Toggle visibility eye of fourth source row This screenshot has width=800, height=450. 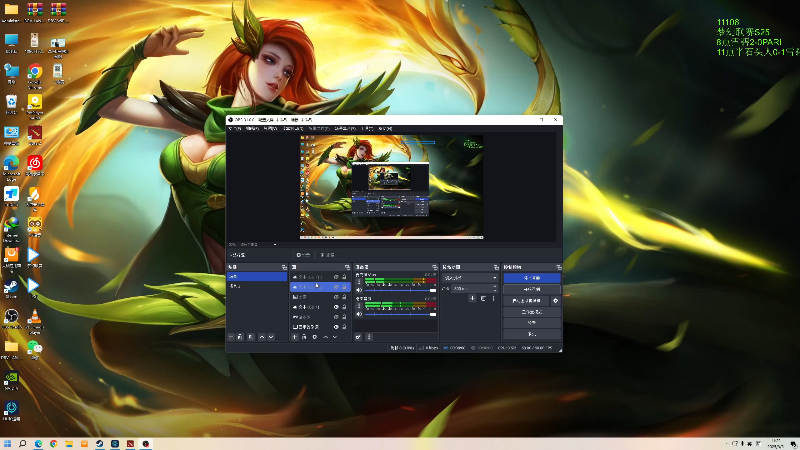coord(336,307)
